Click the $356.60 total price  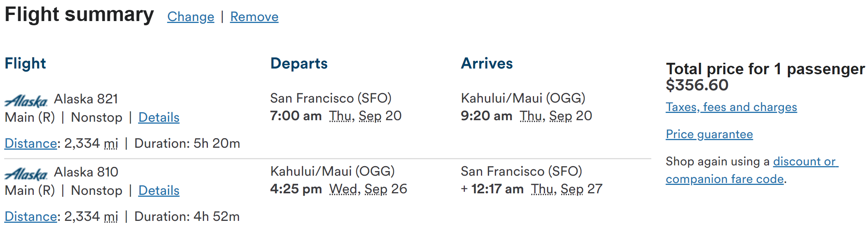point(697,85)
